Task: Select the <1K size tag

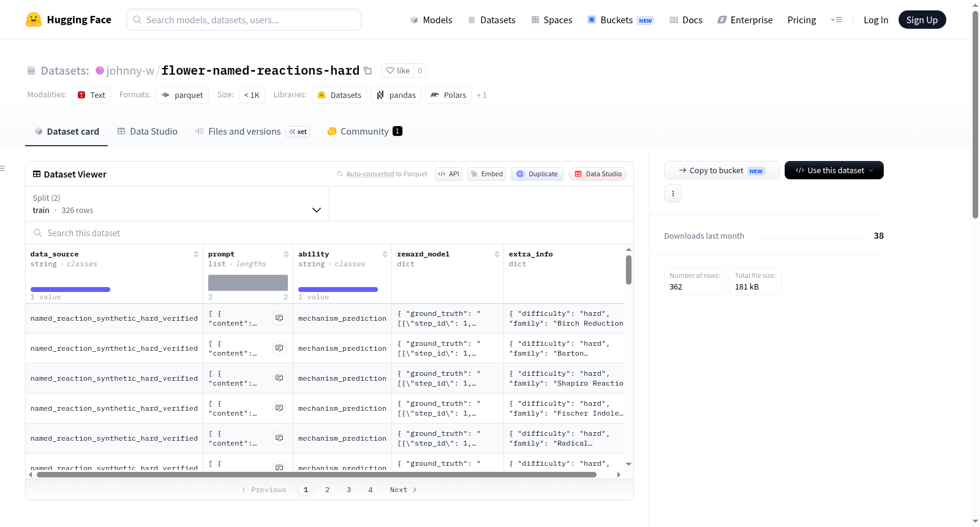Action: (x=252, y=95)
